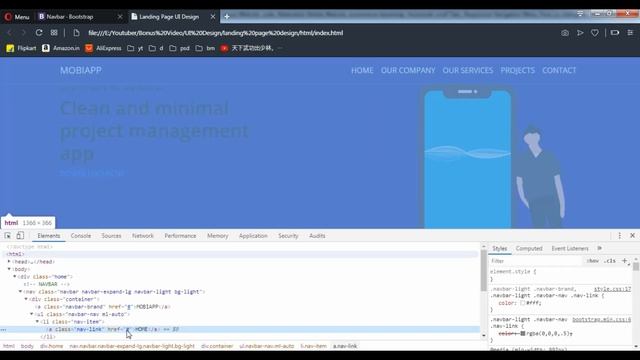This screenshot has width=640, height=360.
Task: Open the Network tab in DevTools
Action: (x=143, y=236)
